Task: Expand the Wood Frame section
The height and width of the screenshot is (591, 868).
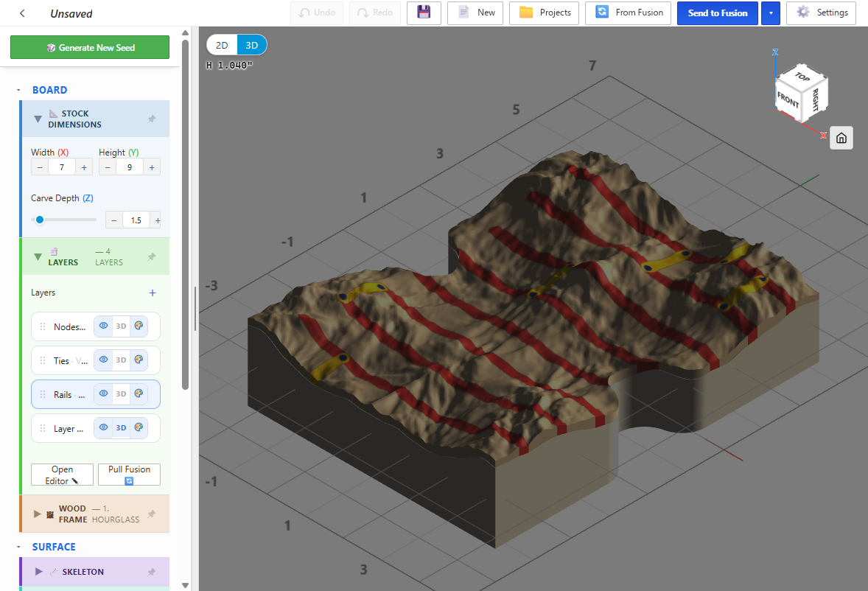Action: [x=37, y=514]
